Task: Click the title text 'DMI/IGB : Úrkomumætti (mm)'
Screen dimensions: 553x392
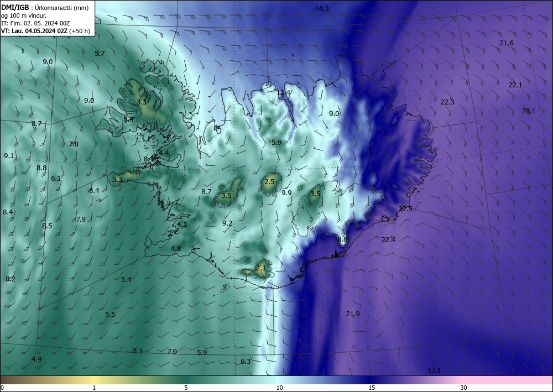Action: (45, 8)
